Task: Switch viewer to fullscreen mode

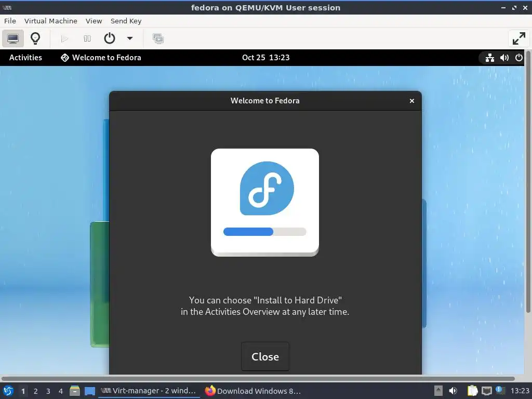Action: click(x=519, y=38)
